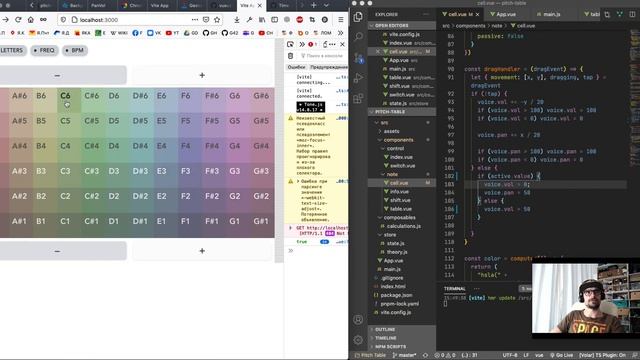Open the GitHub GH bookmark

(x=210, y=33)
